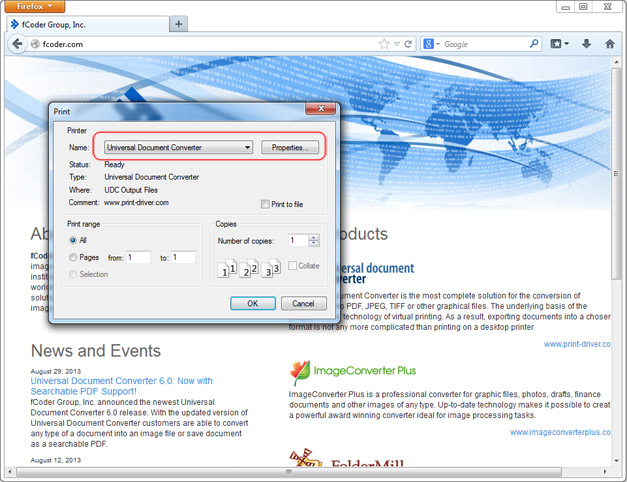Bookmark this page with the star icon
This screenshot has width=627, height=482.
coord(384,44)
